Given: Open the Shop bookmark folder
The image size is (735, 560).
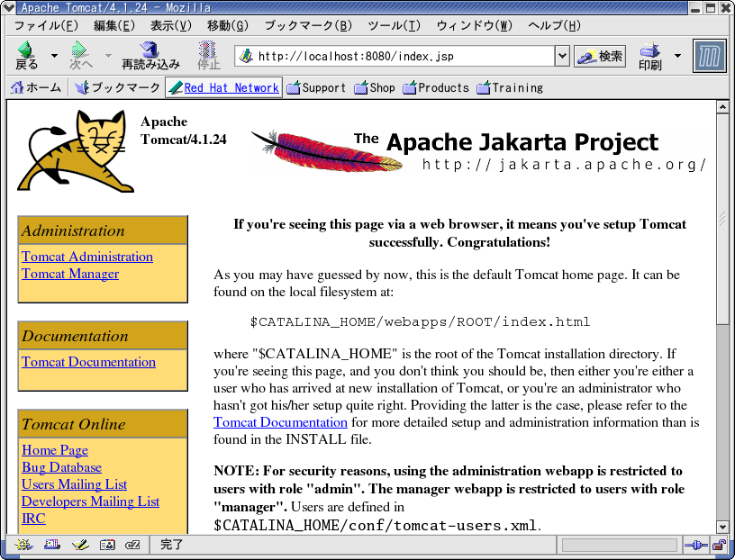Looking at the screenshot, I should pyautogui.click(x=375, y=87).
